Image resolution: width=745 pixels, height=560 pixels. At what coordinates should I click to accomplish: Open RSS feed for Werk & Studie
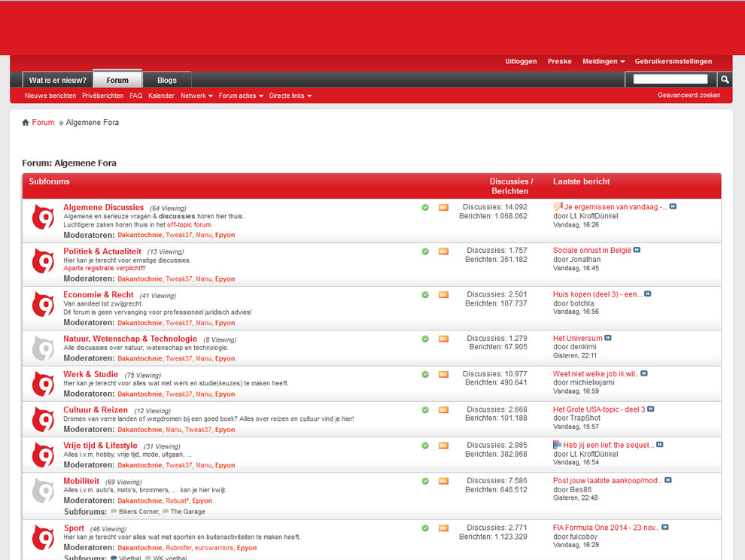point(443,374)
